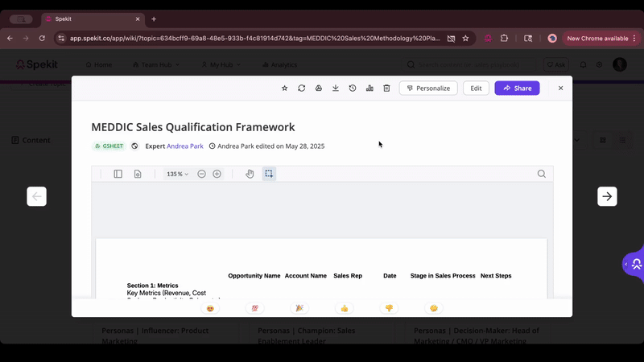Open the user profile avatar
The height and width of the screenshot is (362, 644).
tap(620, 64)
